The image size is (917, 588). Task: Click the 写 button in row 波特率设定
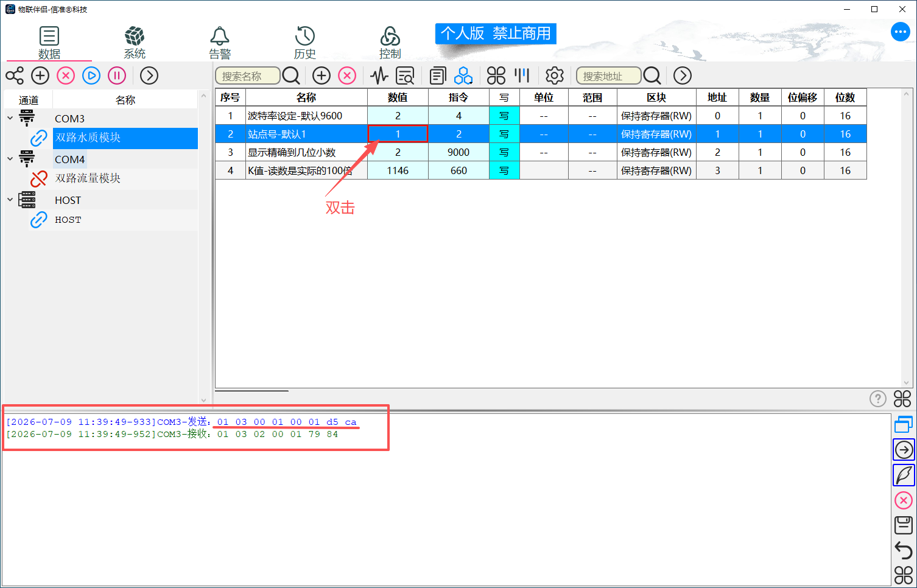pyautogui.click(x=504, y=116)
